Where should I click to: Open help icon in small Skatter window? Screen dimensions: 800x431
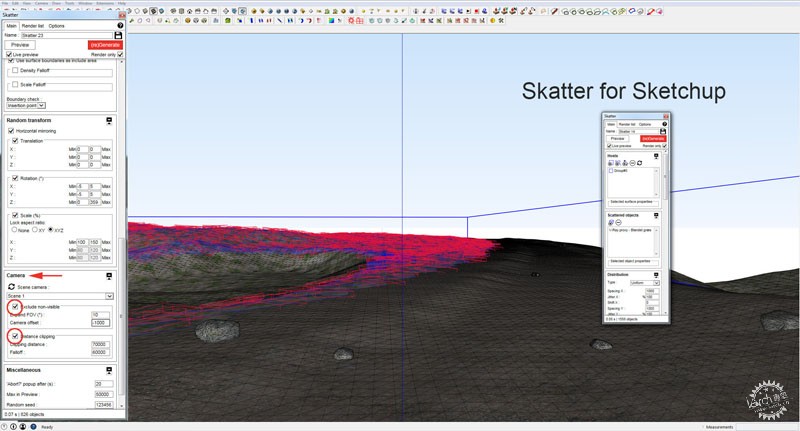[x=664, y=124]
